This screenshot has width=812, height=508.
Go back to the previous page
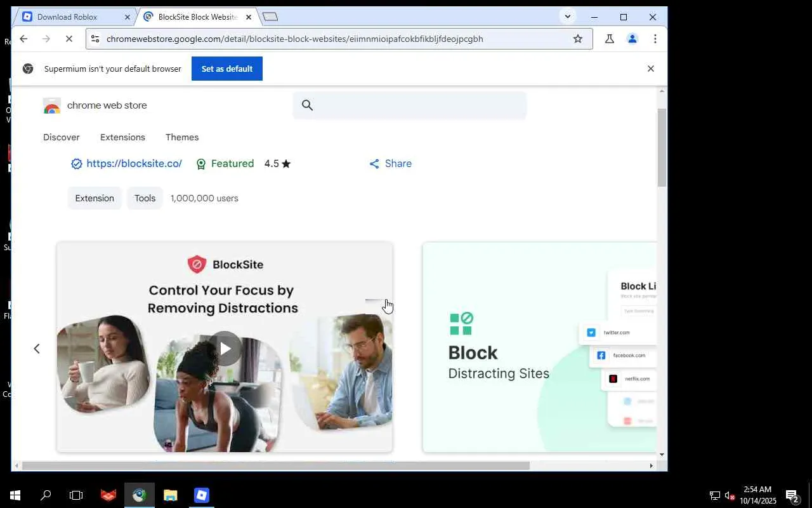(23, 39)
